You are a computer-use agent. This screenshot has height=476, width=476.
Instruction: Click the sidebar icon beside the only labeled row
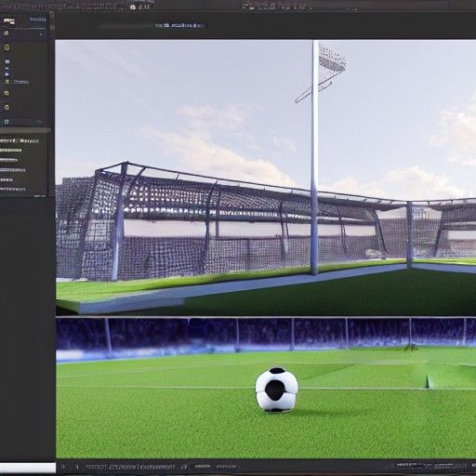coord(7,82)
